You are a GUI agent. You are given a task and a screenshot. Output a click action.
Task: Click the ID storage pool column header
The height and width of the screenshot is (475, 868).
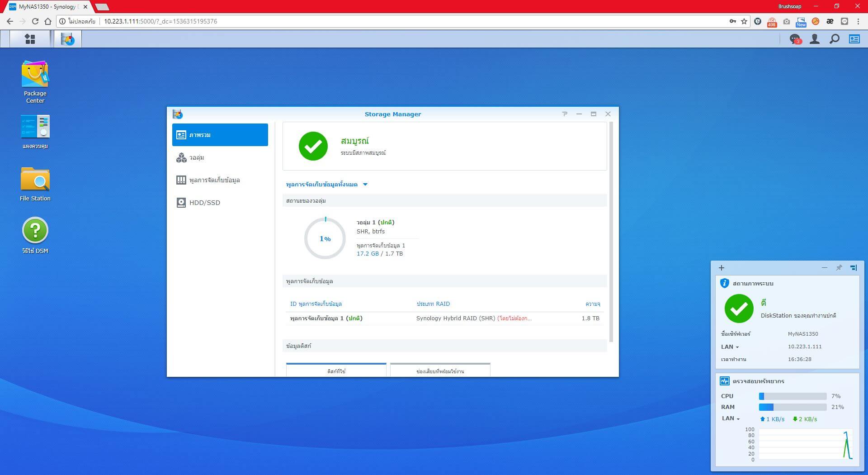[316, 304]
